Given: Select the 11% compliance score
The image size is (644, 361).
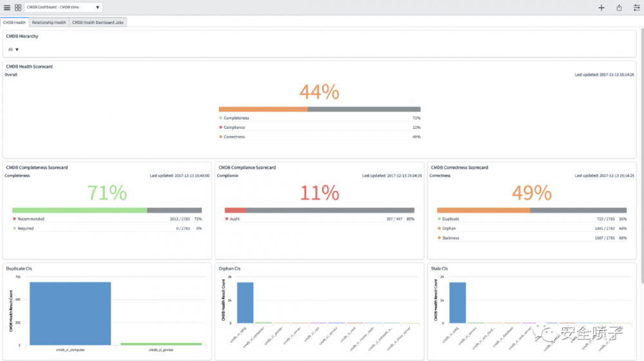Looking at the screenshot, I should [319, 193].
